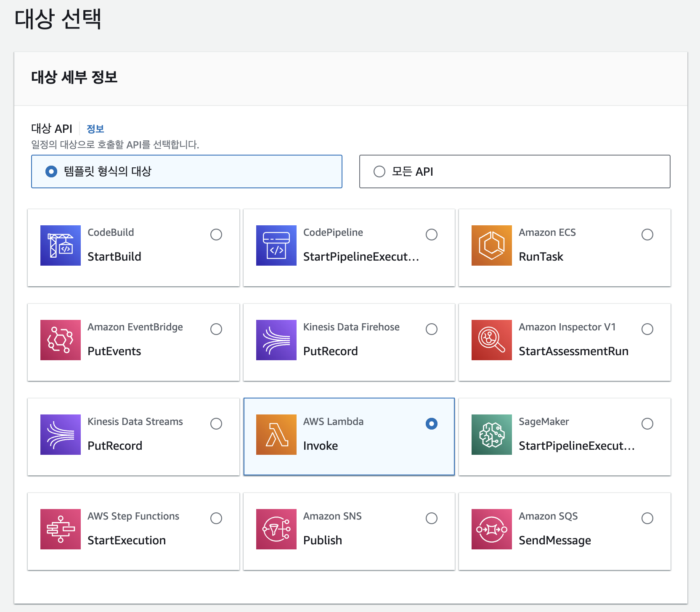This screenshot has height=612, width=700.
Task: Select the CodePipeline radio button
Action: pyautogui.click(x=432, y=235)
